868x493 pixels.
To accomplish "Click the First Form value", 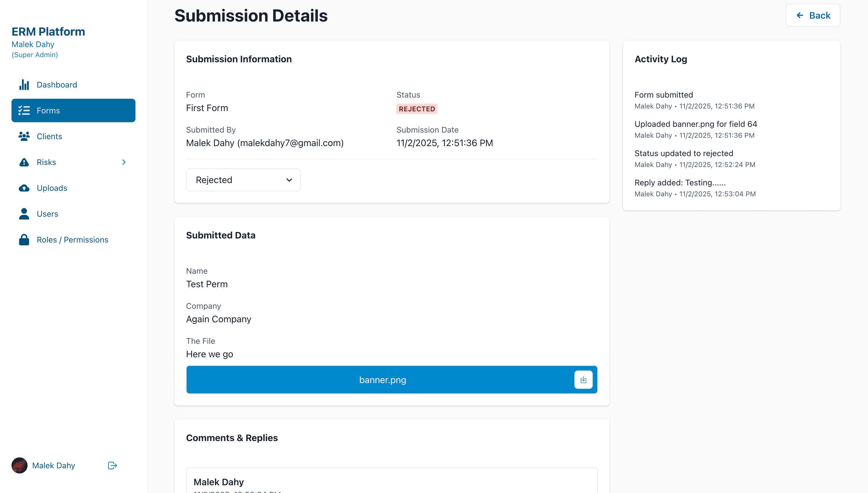I will tap(207, 108).
